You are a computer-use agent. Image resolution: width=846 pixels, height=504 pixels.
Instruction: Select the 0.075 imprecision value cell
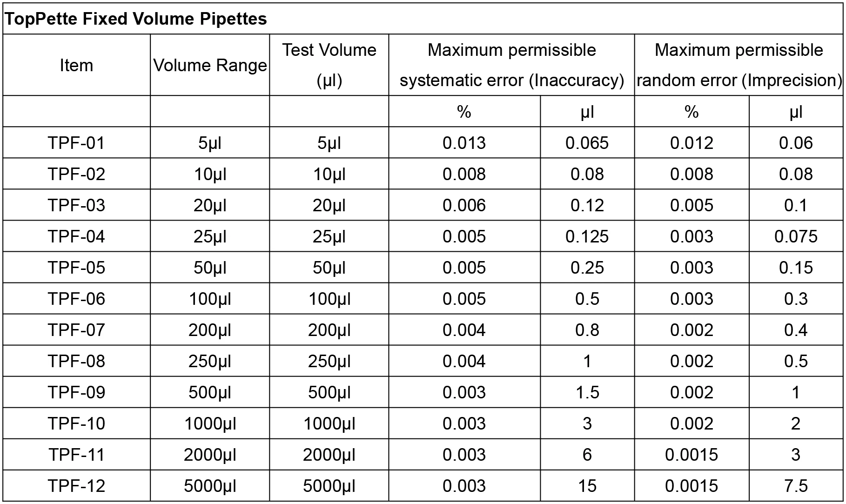click(796, 236)
